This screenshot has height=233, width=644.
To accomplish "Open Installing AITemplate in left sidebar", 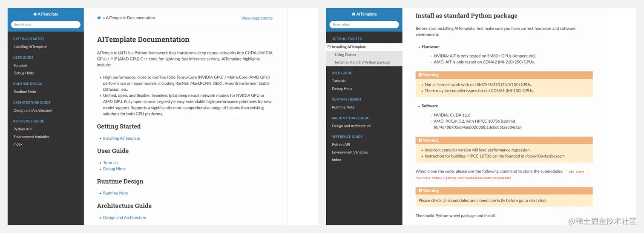I will (x=30, y=47).
